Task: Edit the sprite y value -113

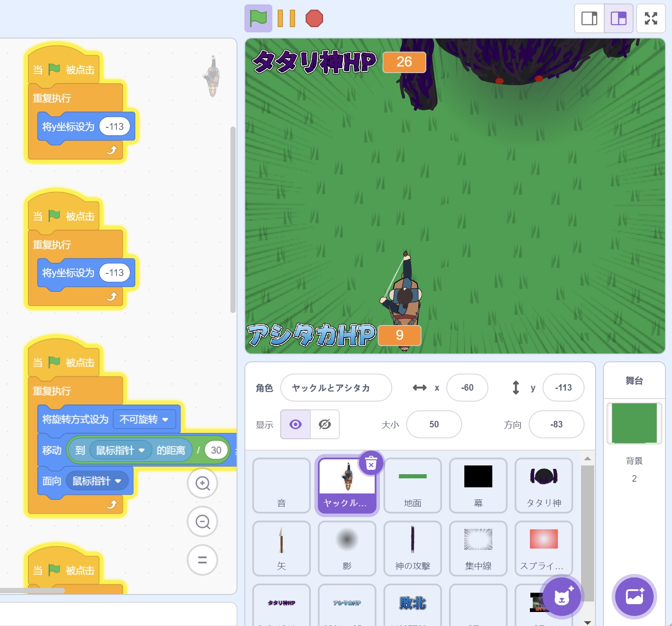Action: (563, 388)
